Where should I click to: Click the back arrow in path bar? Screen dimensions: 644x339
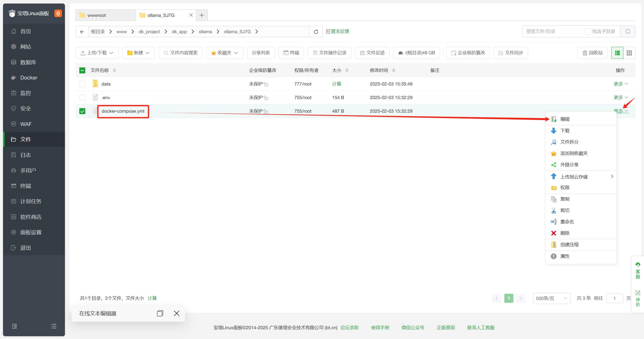click(82, 32)
